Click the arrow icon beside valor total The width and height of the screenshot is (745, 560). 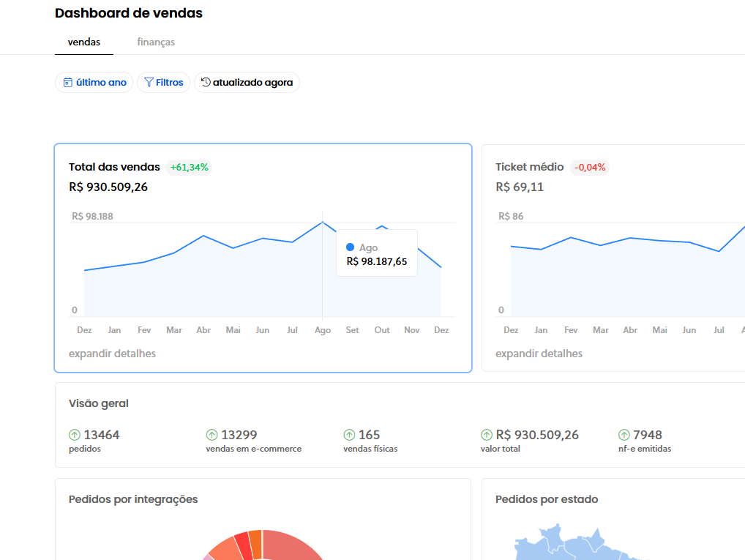(487, 435)
